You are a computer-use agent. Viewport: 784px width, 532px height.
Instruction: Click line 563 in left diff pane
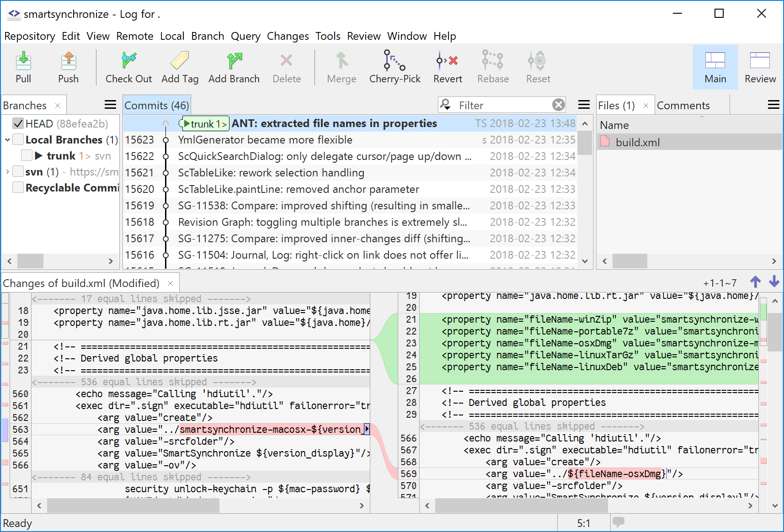click(201, 429)
